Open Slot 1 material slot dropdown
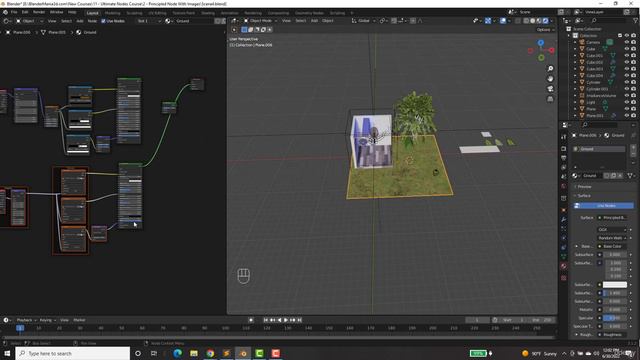The width and height of the screenshot is (640, 360). (x=148, y=21)
